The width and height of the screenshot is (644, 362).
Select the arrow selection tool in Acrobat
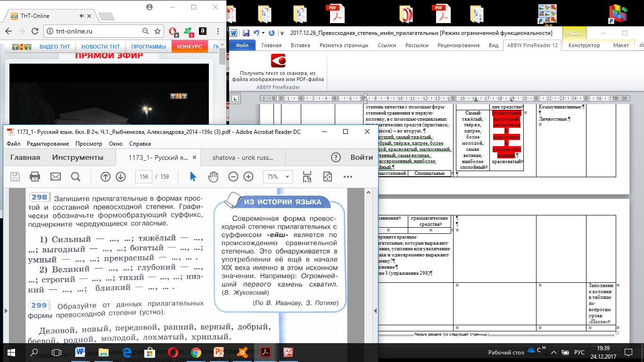[x=193, y=177]
